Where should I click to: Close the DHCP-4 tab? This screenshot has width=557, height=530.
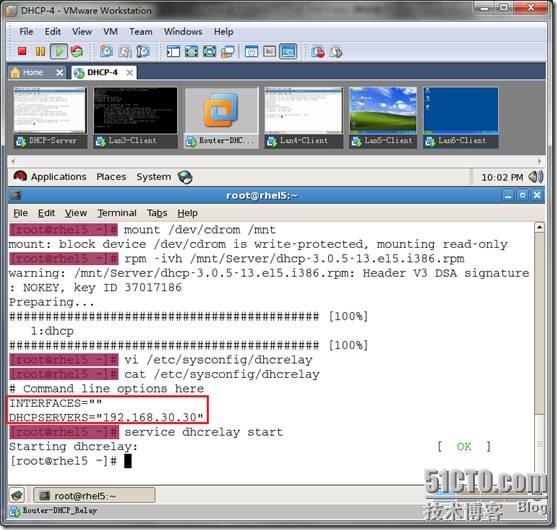[x=130, y=73]
